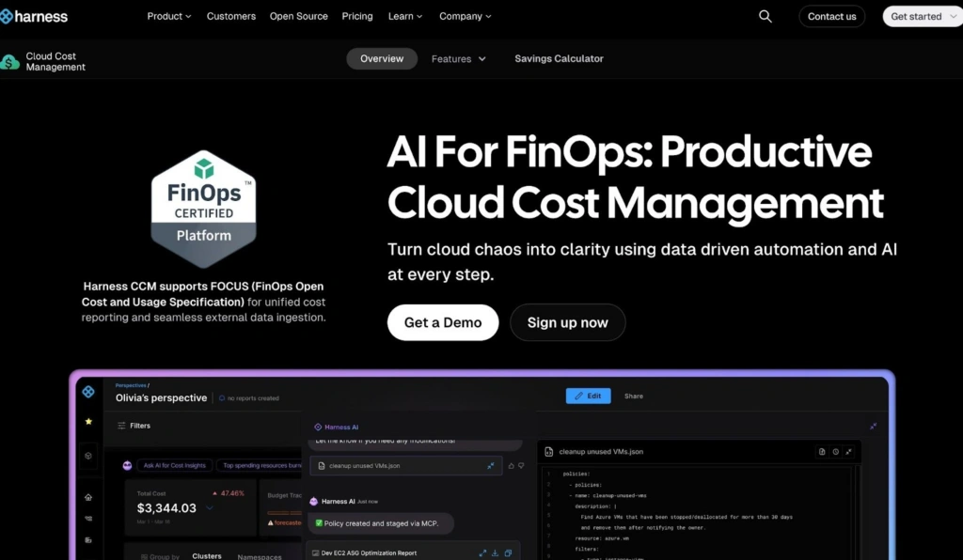This screenshot has height=560, width=963.
Task: Expand the Product dropdown menu
Action: pos(169,16)
